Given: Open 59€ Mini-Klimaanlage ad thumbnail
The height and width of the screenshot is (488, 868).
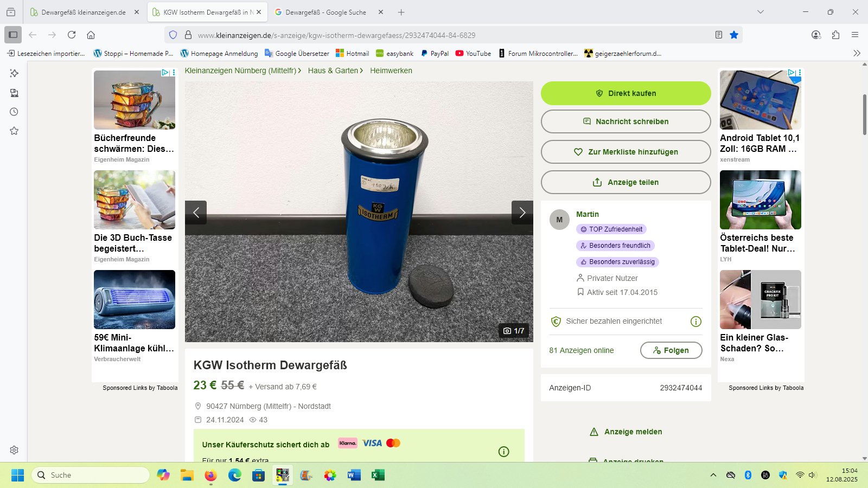Looking at the screenshot, I should 135,299.
